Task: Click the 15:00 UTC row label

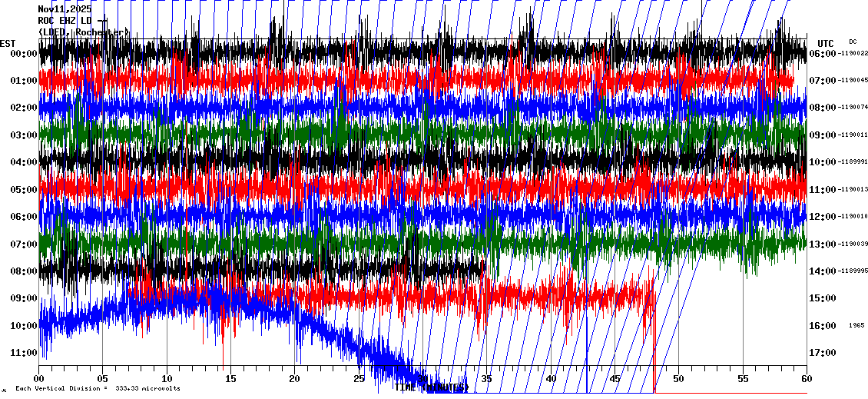Action: tap(823, 298)
